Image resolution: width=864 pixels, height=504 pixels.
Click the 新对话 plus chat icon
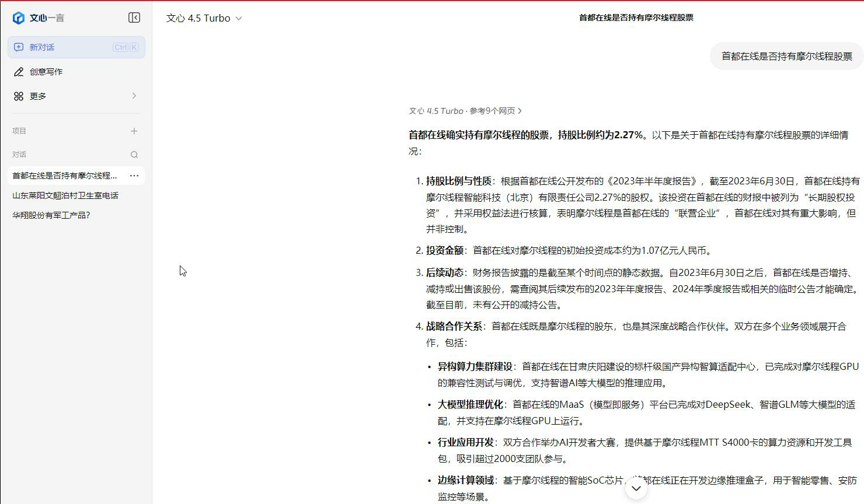click(19, 47)
